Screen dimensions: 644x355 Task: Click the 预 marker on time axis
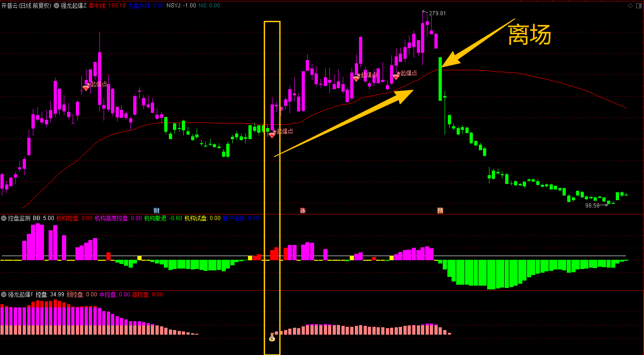[440, 210]
